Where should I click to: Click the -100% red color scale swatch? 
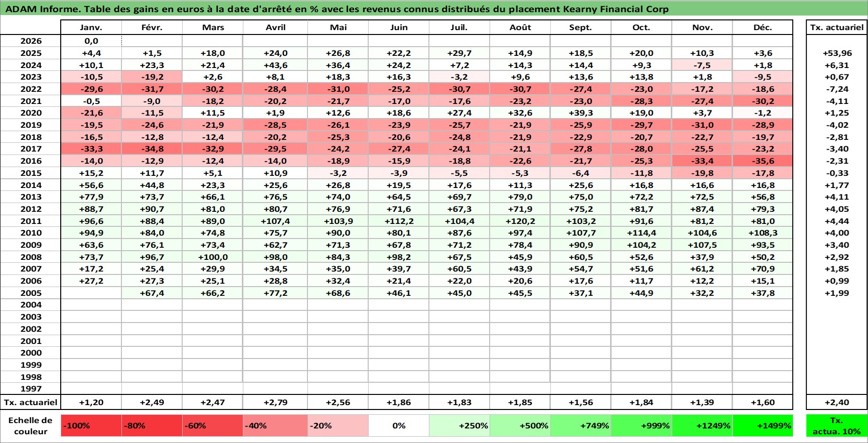coord(91,426)
